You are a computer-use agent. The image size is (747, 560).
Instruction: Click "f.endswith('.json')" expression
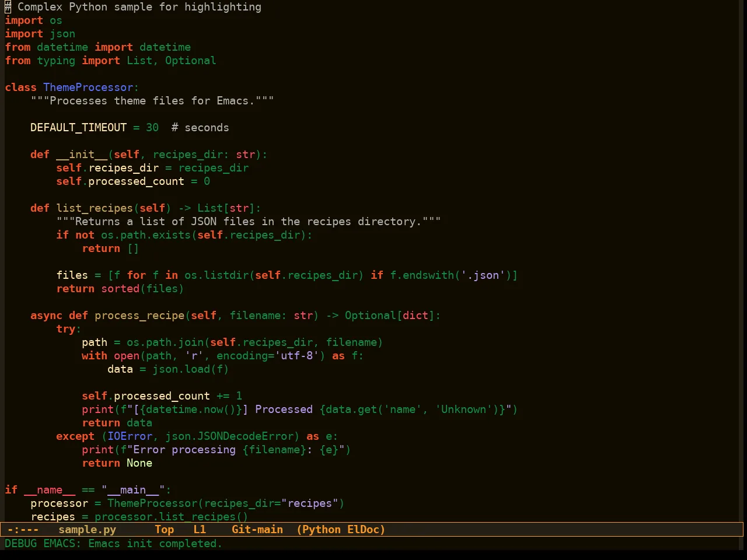coord(451,275)
